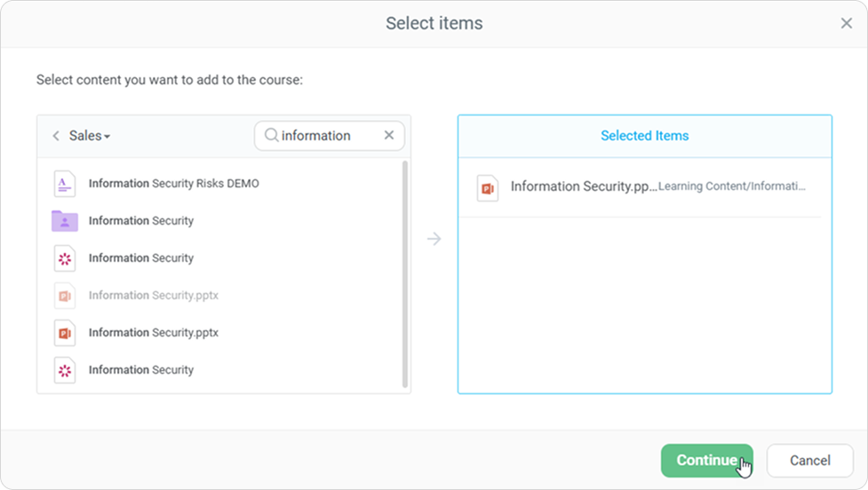Go back using the left chevron

(55, 136)
